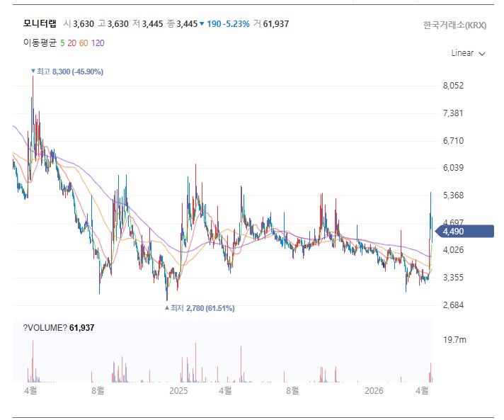This screenshot has height=420, width=504.
Task: Click the 5-day moving average label
Action: [62, 43]
